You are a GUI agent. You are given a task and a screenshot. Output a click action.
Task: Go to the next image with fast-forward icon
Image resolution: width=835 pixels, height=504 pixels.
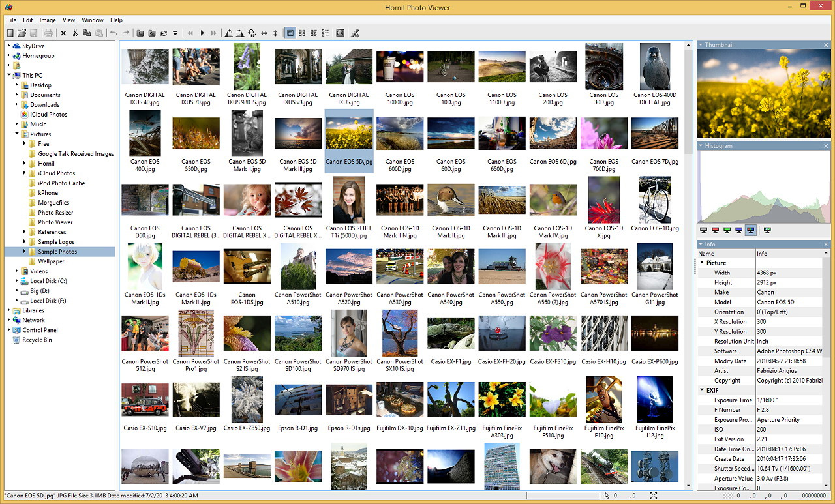[x=214, y=33]
